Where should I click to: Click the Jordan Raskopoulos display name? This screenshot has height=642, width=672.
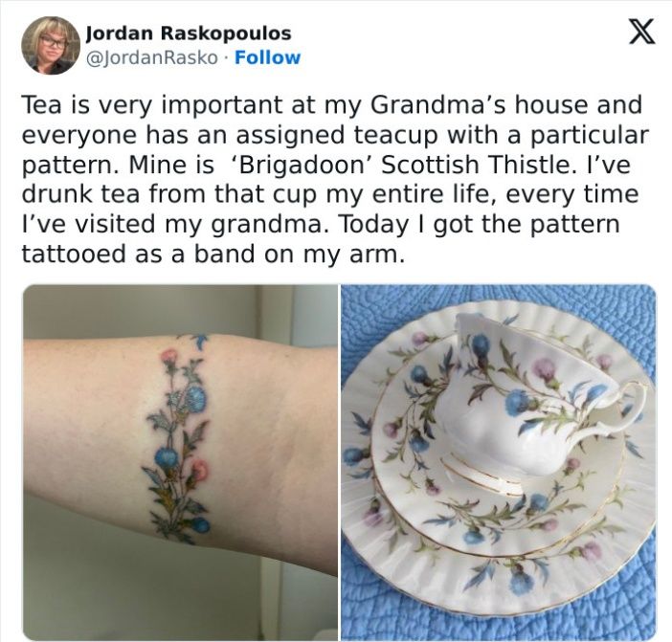(x=189, y=33)
